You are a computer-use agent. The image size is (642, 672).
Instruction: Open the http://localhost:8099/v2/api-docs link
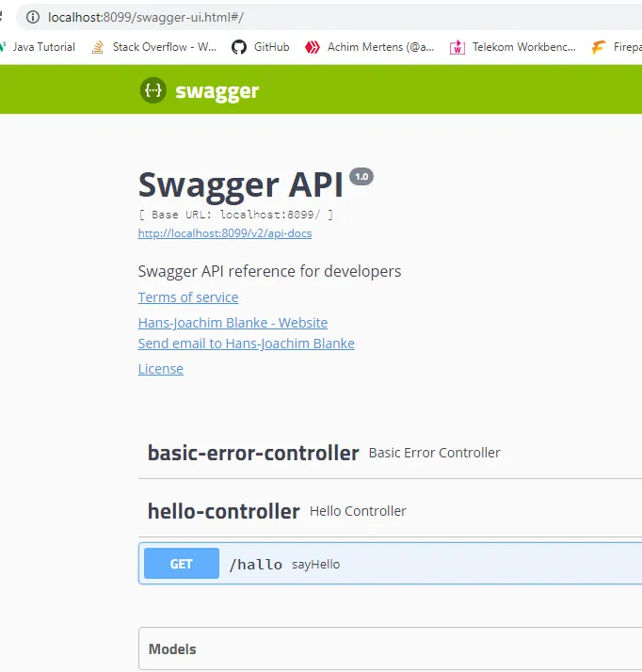pos(225,233)
